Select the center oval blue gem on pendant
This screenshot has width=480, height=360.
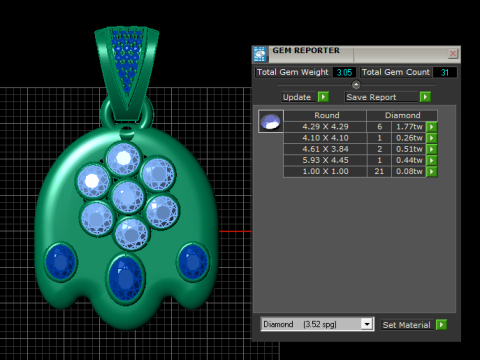tap(126, 278)
